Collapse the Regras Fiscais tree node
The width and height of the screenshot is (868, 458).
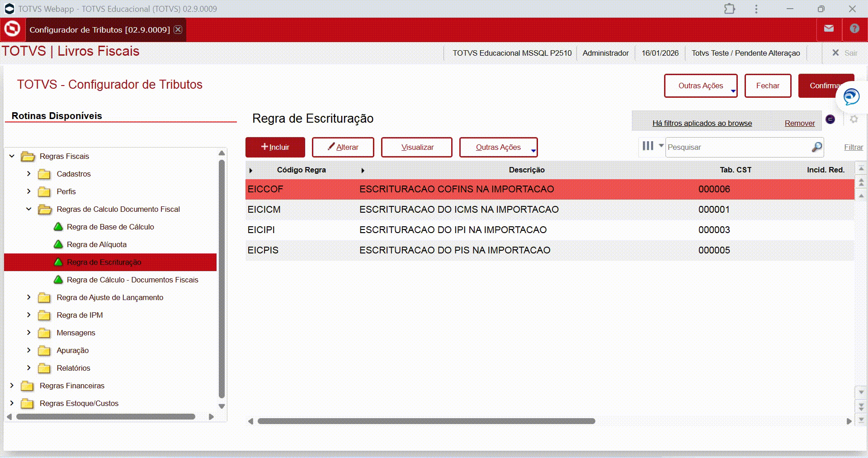[x=12, y=156]
